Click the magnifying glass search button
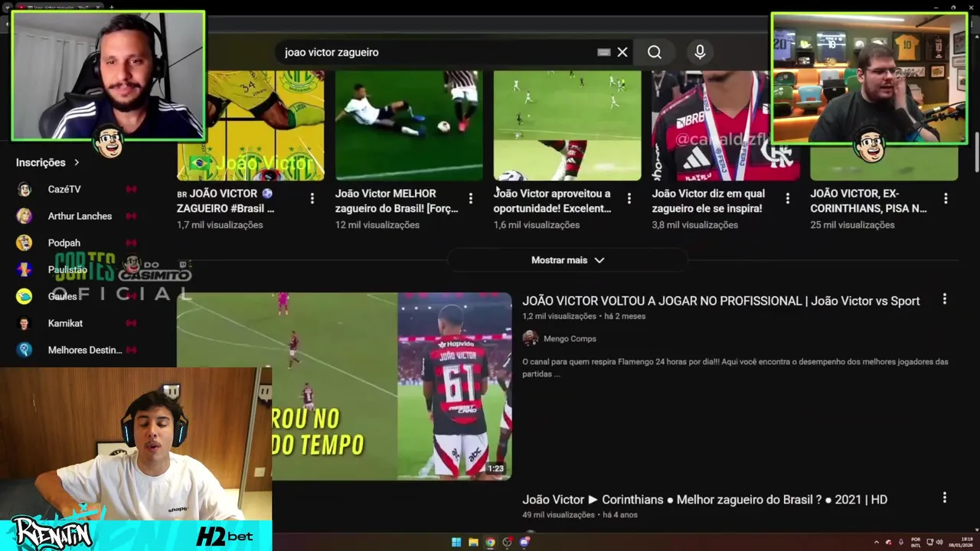This screenshot has height=551, width=980. pos(655,52)
